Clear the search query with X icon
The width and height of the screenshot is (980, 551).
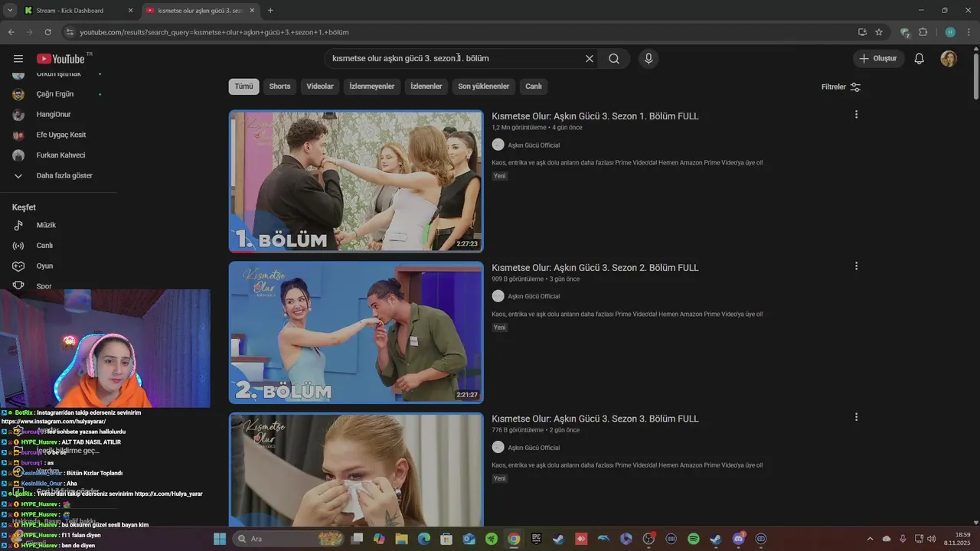pos(590,59)
